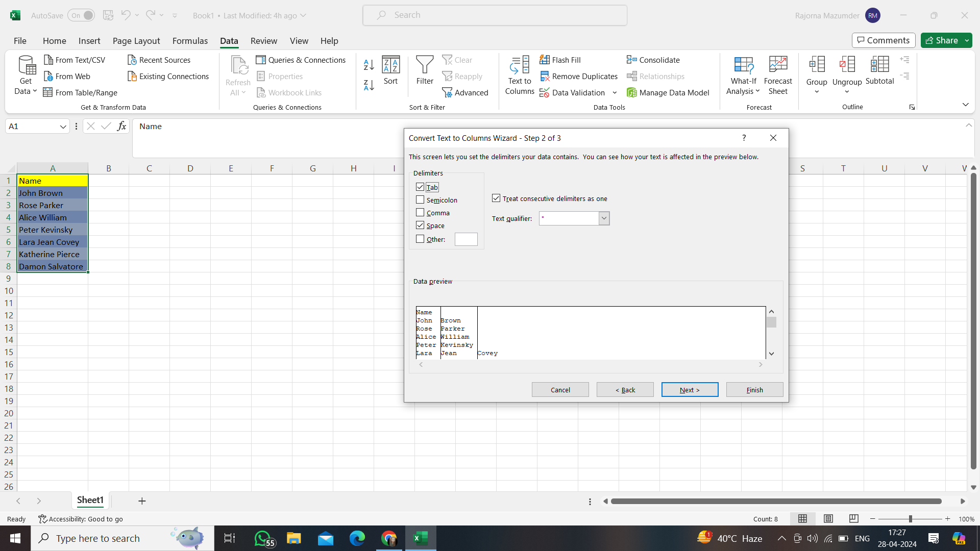
Task: Click the Other delimiter text field
Action: (x=466, y=239)
